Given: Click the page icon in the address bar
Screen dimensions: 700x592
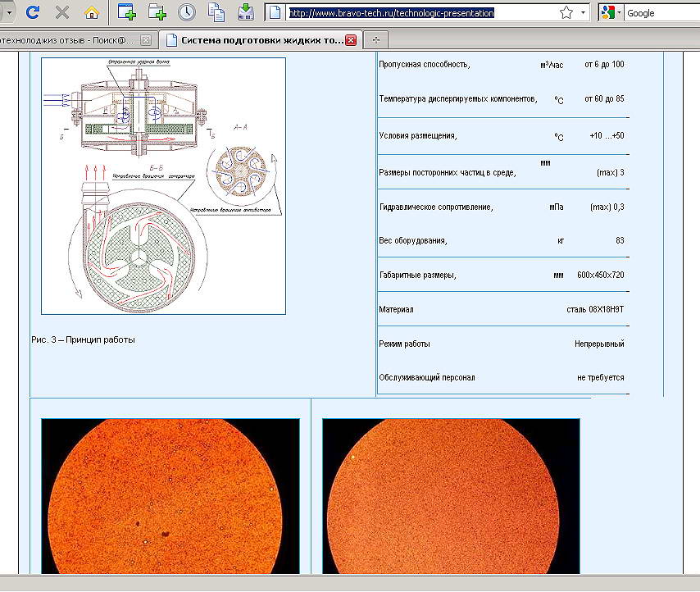Looking at the screenshot, I should click(x=275, y=12).
